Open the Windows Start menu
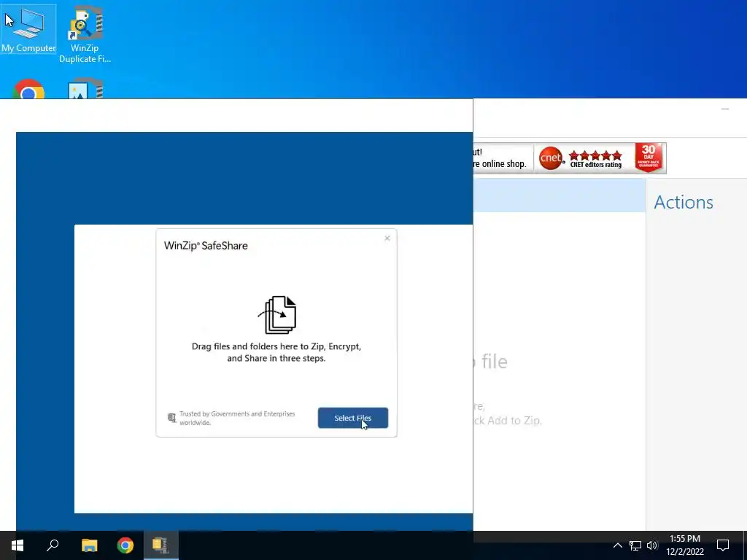The height and width of the screenshot is (560, 747). tap(18, 545)
